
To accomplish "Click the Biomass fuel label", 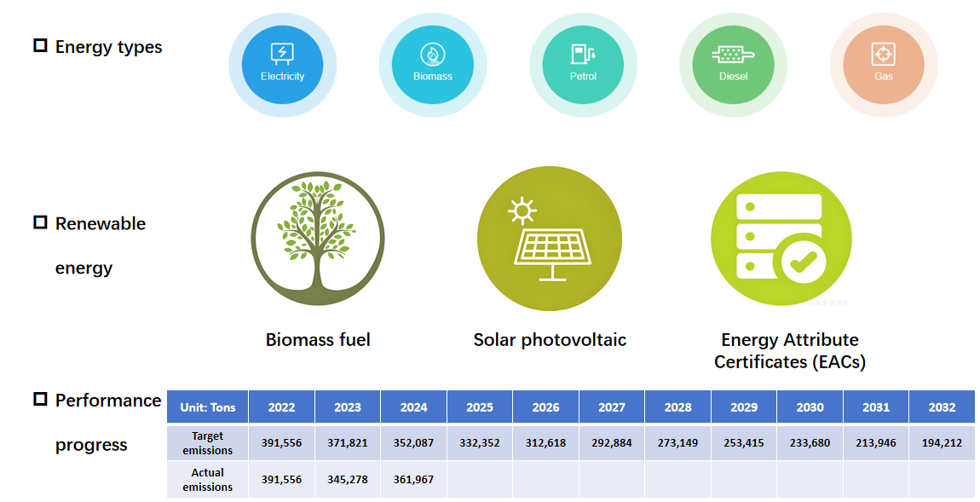I will (x=318, y=340).
